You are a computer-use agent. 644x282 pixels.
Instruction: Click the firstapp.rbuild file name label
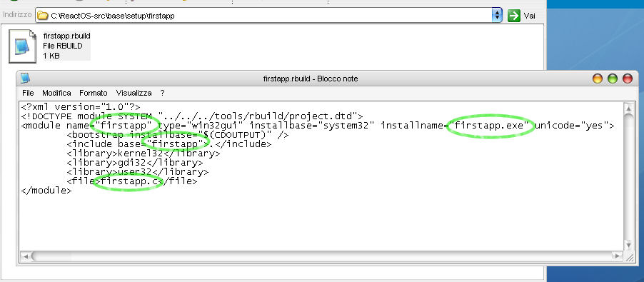coord(66,36)
